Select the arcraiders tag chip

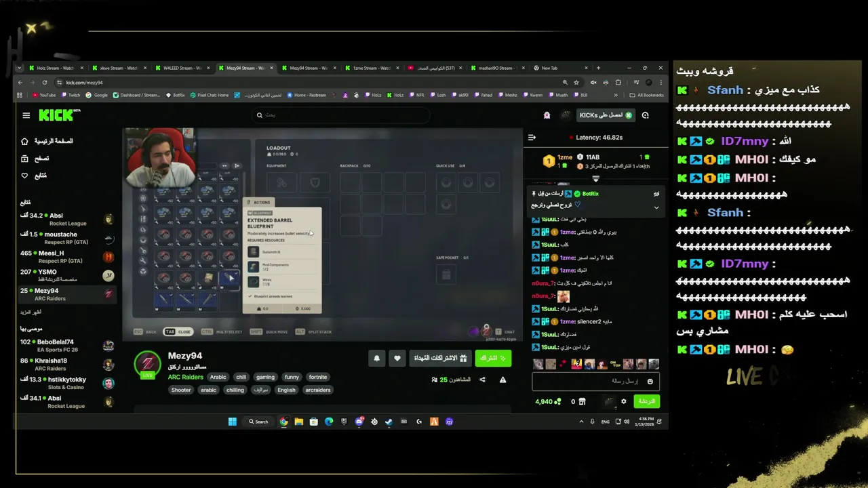point(318,390)
